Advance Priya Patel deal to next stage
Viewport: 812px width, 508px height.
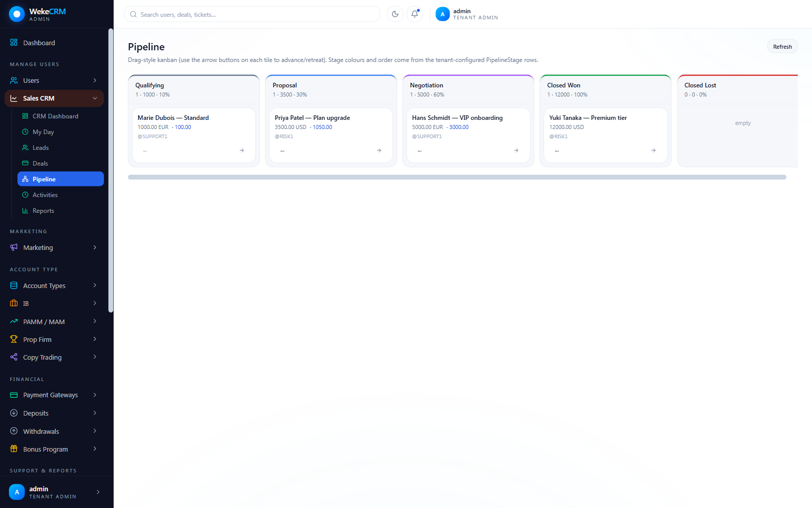(379, 150)
